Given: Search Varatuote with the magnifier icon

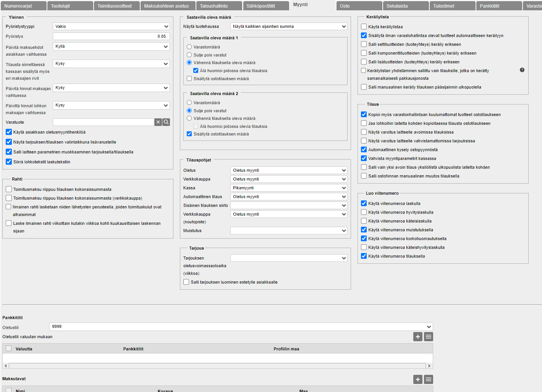Looking at the screenshot, I should (166, 122).
